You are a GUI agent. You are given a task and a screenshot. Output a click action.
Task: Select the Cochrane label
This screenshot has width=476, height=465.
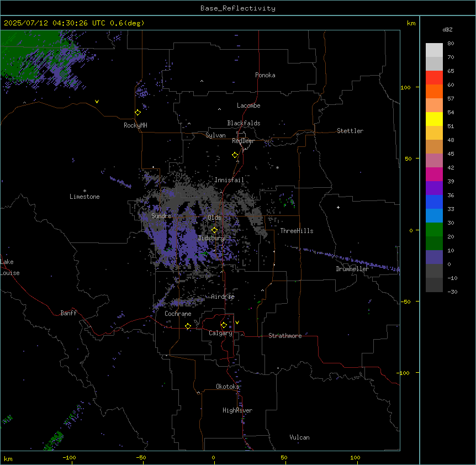coord(178,314)
